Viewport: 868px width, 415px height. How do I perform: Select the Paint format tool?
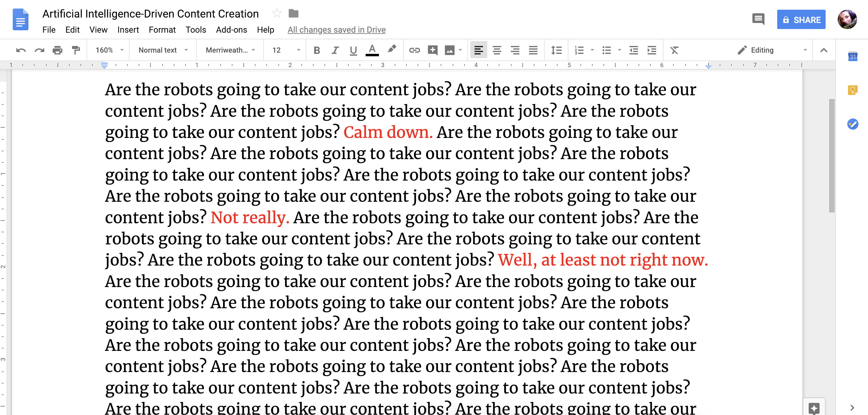point(76,50)
